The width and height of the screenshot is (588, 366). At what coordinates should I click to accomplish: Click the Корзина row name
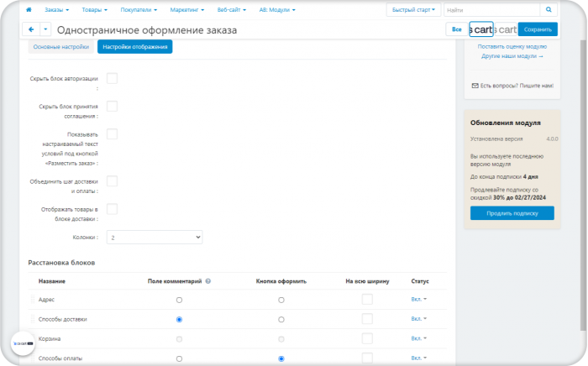click(50, 338)
